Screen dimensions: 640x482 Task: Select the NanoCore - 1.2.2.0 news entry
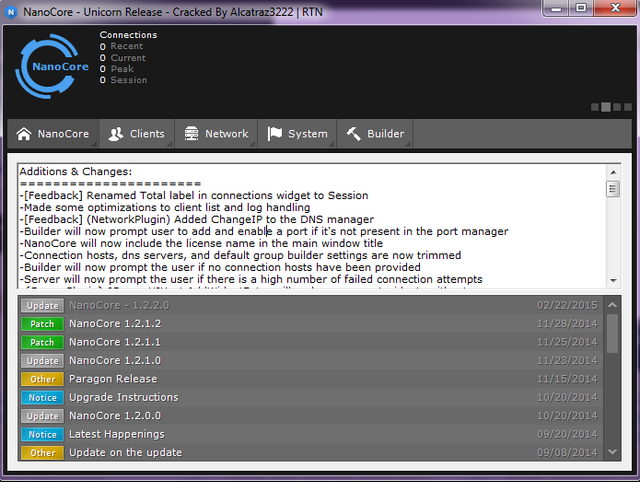[x=311, y=305]
